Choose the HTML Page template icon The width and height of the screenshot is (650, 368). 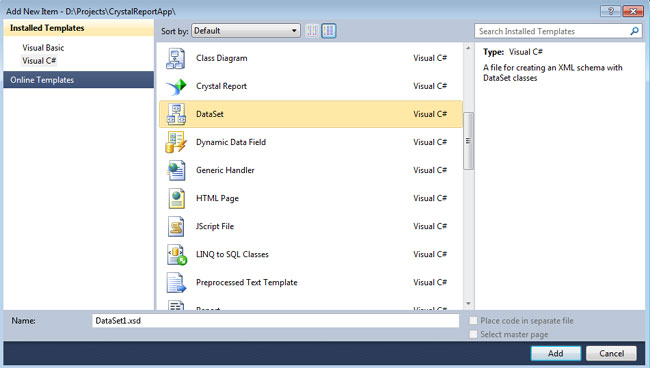coord(176,198)
